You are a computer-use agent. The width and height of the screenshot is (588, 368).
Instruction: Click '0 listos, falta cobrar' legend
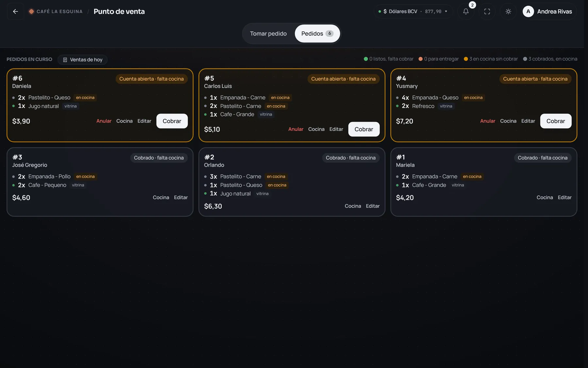388,59
